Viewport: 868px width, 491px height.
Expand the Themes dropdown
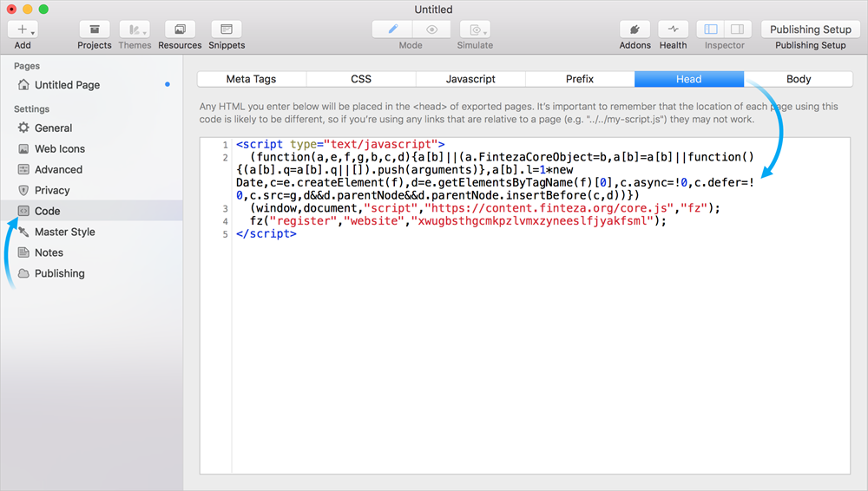click(x=135, y=29)
